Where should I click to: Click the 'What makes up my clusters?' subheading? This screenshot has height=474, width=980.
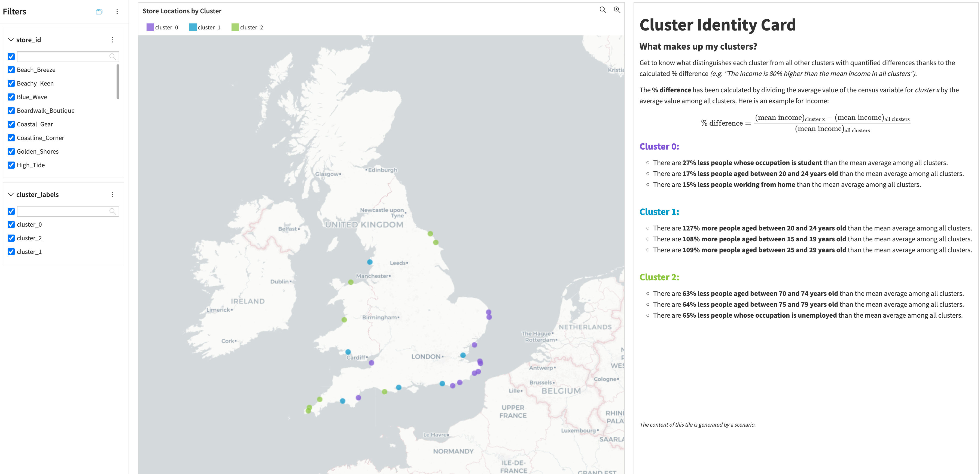tap(698, 46)
